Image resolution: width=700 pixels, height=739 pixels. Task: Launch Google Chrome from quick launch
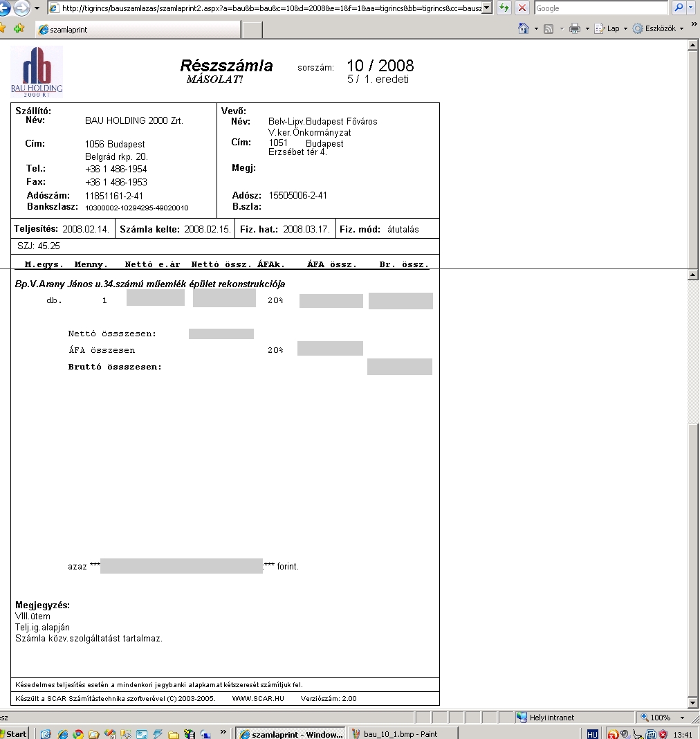tap(78, 734)
